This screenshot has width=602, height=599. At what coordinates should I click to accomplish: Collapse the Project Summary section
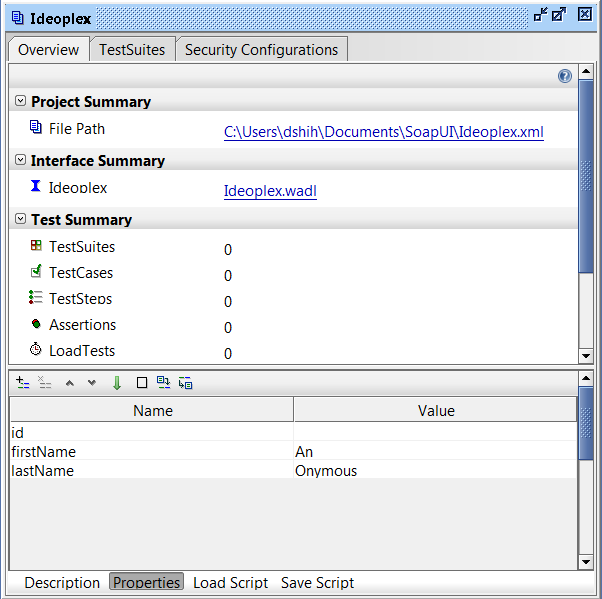pyautogui.click(x=20, y=101)
